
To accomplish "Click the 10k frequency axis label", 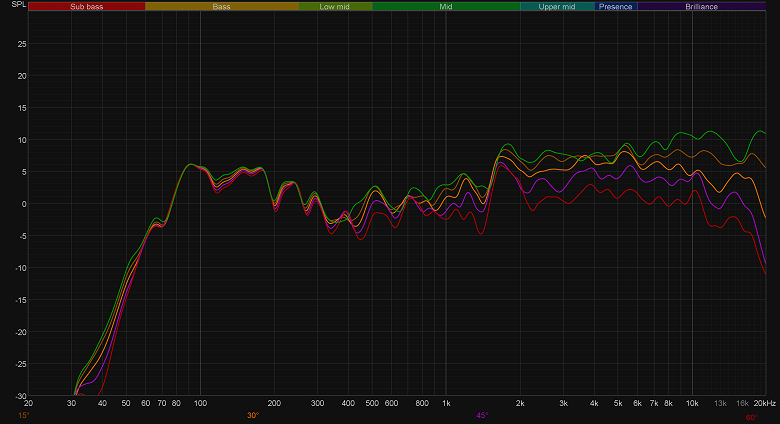I will [692, 403].
